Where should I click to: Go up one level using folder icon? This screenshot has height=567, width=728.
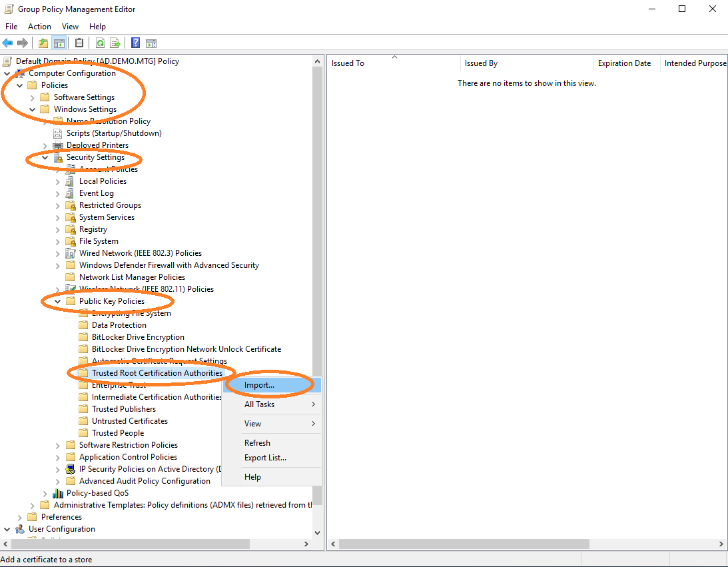[43, 43]
